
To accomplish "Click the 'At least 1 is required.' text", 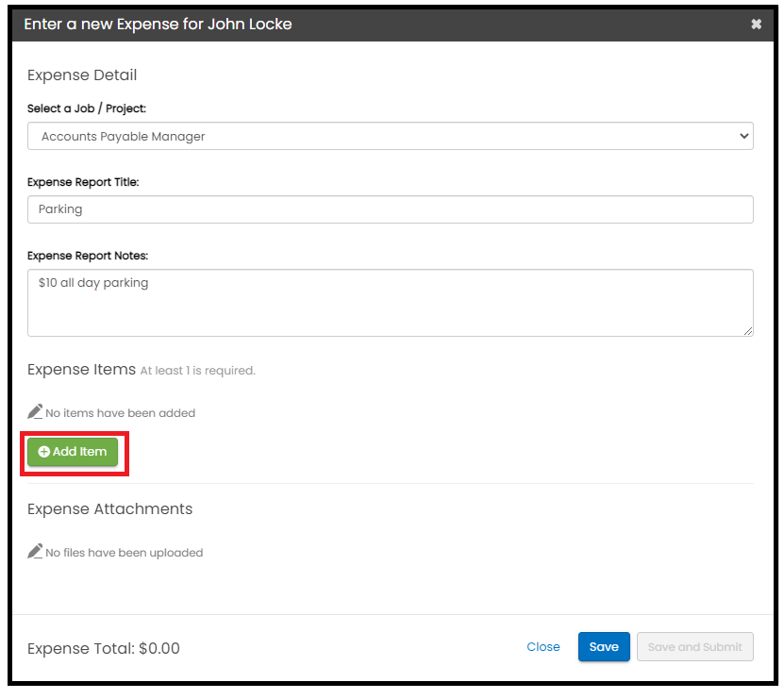I will click(197, 371).
